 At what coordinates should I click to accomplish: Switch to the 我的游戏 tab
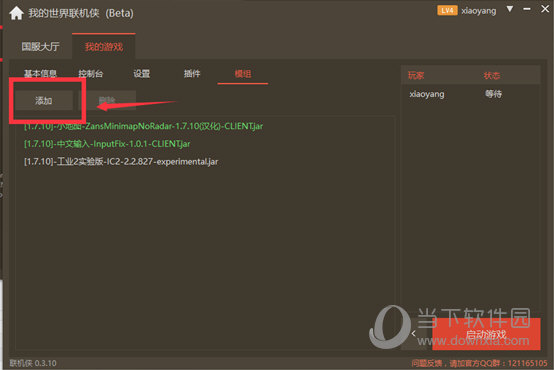pyautogui.click(x=104, y=47)
